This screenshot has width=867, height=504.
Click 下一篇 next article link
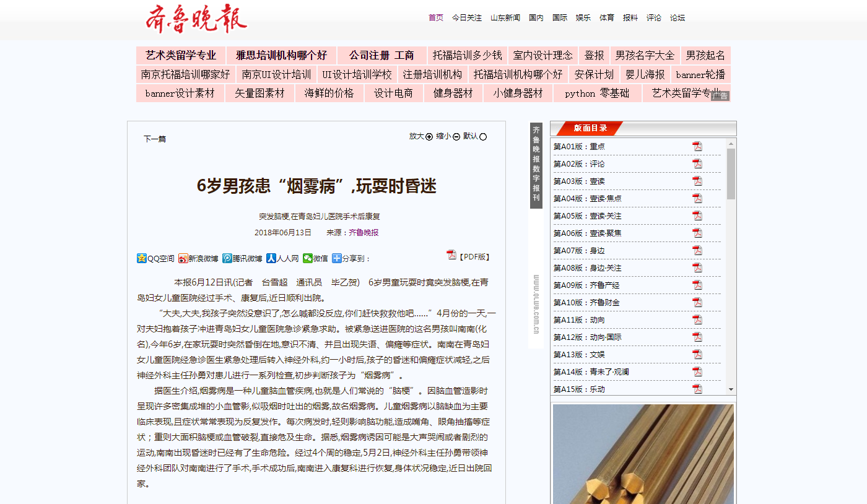[155, 139]
